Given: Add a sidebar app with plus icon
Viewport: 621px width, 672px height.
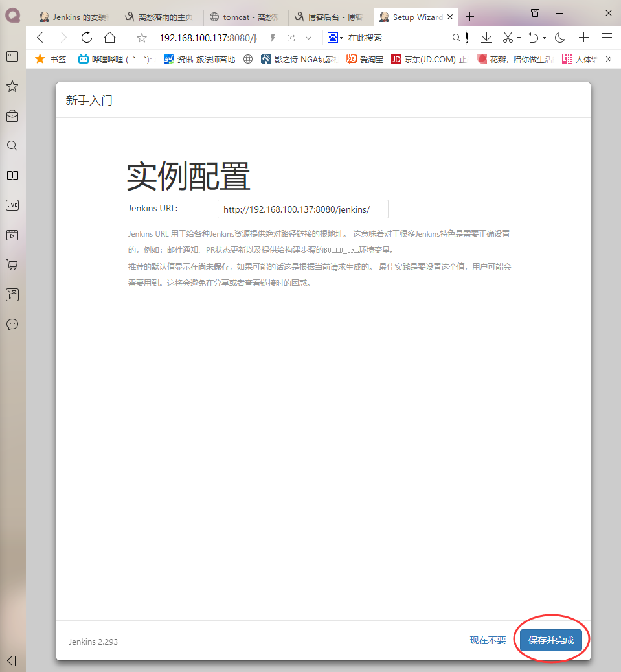Looking at the screenshot, I should [x=12, y=631].
